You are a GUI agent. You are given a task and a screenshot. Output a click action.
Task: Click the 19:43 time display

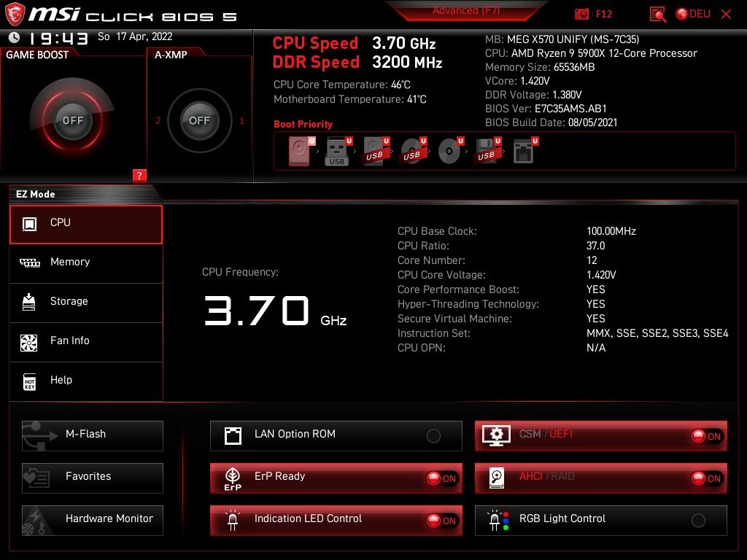pos(58,38)
